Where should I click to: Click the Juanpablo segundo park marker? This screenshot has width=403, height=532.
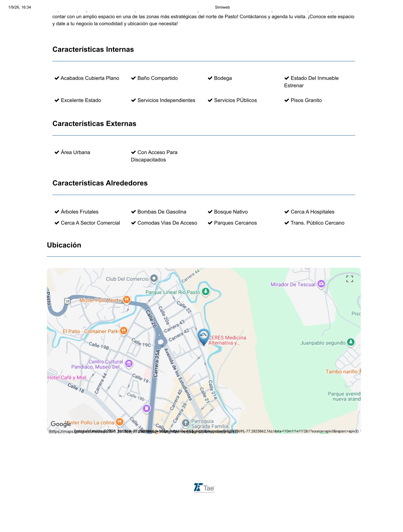[x=351, y=342]
